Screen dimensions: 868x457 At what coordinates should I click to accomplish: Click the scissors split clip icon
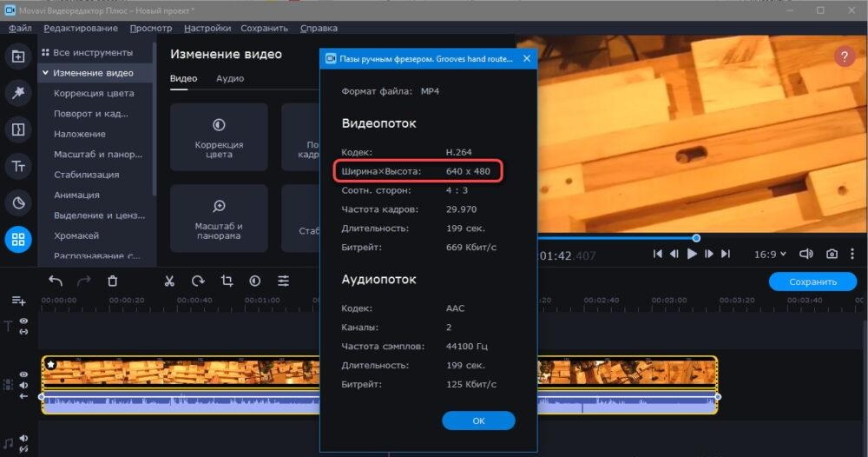[169, 281]
